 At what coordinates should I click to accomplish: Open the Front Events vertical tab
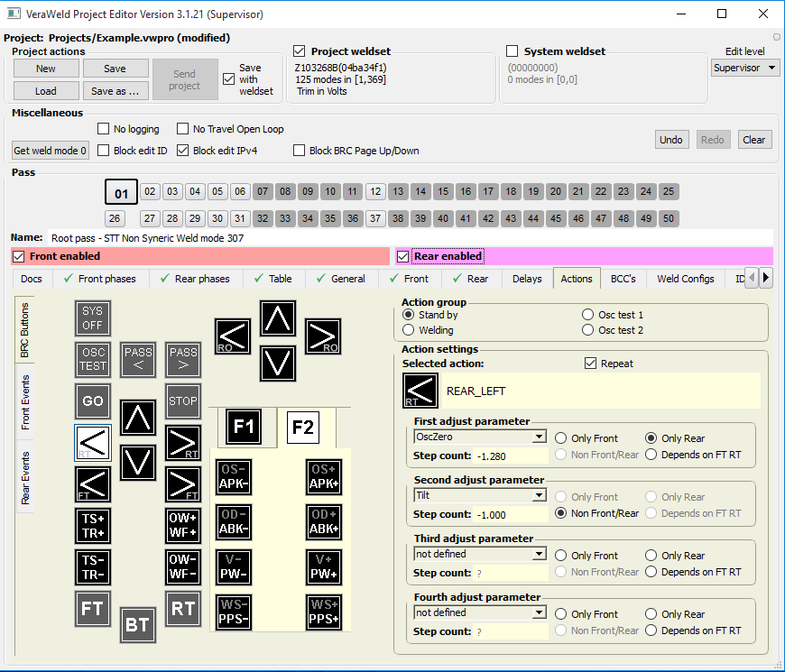25,401
